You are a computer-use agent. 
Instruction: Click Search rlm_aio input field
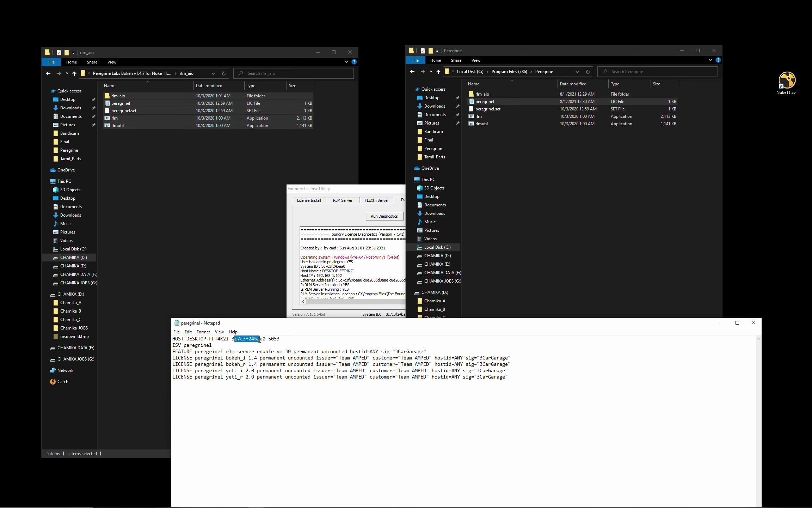[294, 73]
